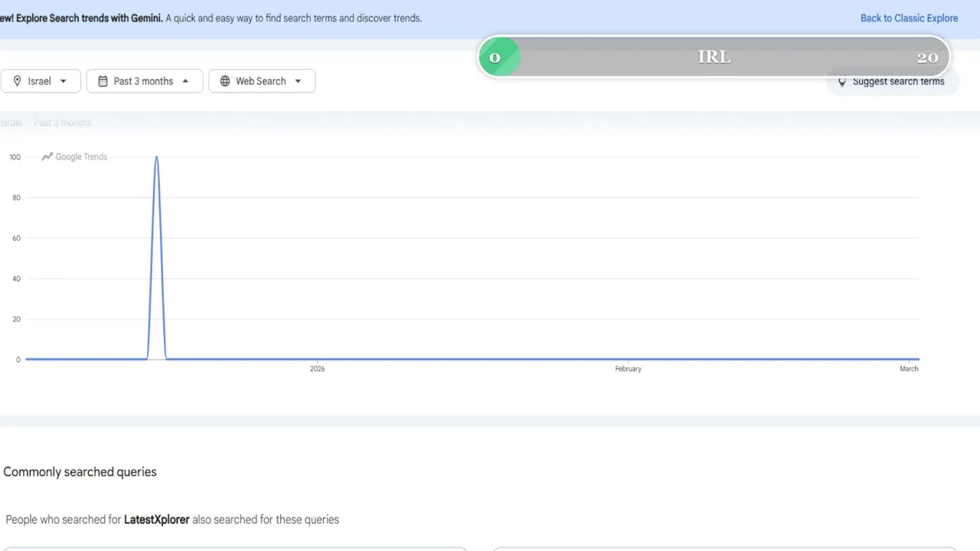Click the calendar icon in date filter

103,81
